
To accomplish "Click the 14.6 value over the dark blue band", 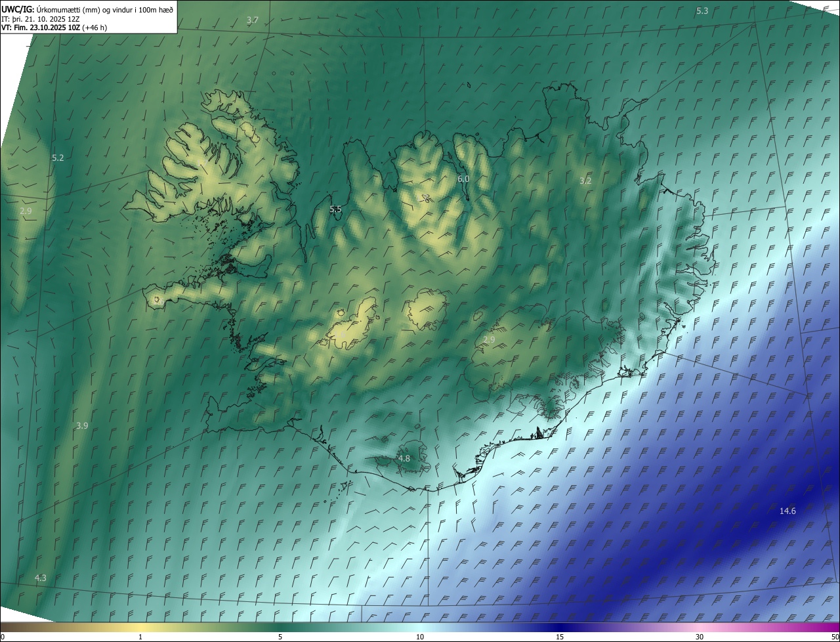I will 787,511.
